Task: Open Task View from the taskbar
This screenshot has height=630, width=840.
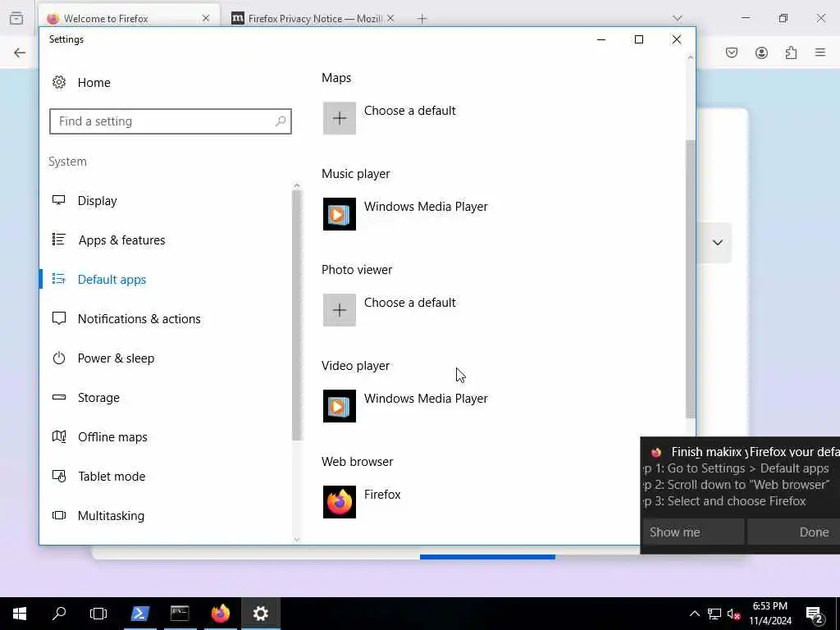Action: 98,614
